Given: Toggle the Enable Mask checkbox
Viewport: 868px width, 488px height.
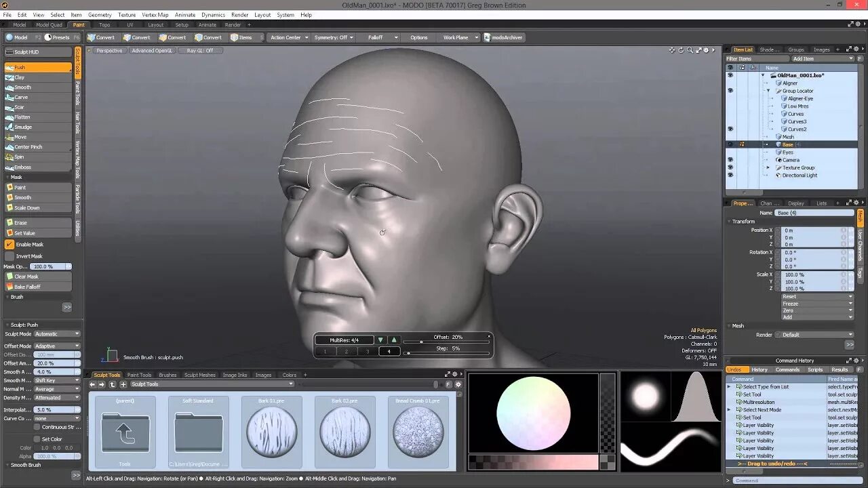Looking at the screenshot, I should (9, 244).
